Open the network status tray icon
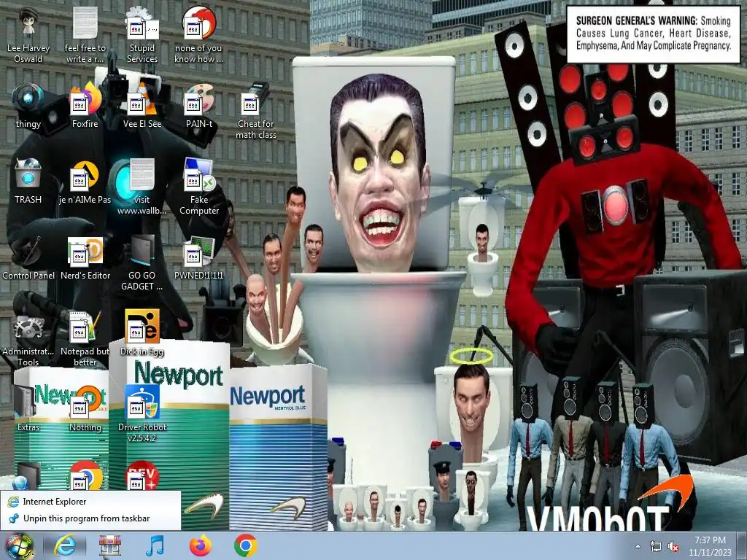Image resolution: width=747 pixels, height=560 pixels. click(656, 546)
